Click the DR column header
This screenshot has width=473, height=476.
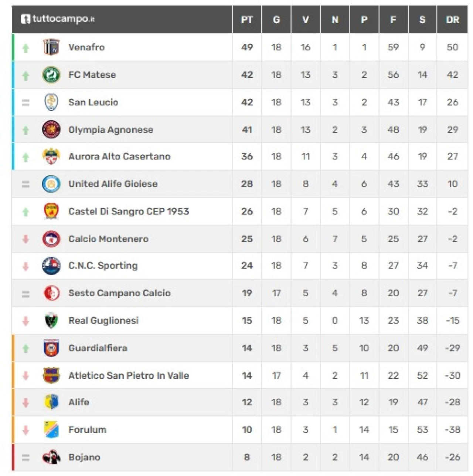pos(452,20)
